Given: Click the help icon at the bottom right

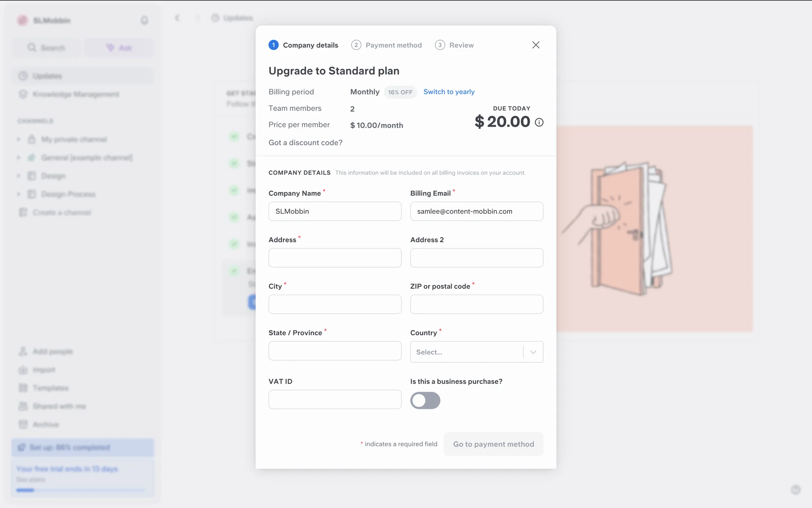Looking at the screenshot, I should [796, 489].
